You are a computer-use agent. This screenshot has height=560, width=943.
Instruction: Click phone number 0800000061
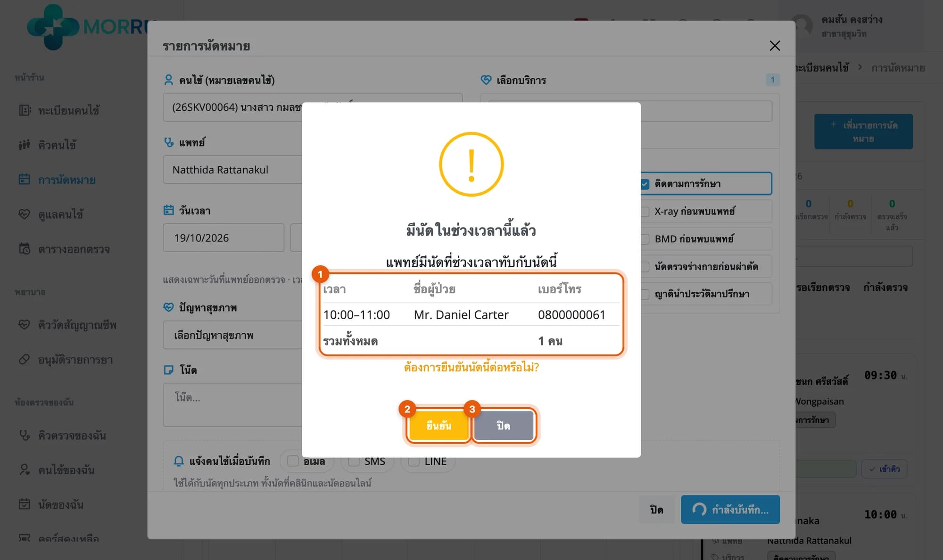pyautogui.click(x=571, y=314)
